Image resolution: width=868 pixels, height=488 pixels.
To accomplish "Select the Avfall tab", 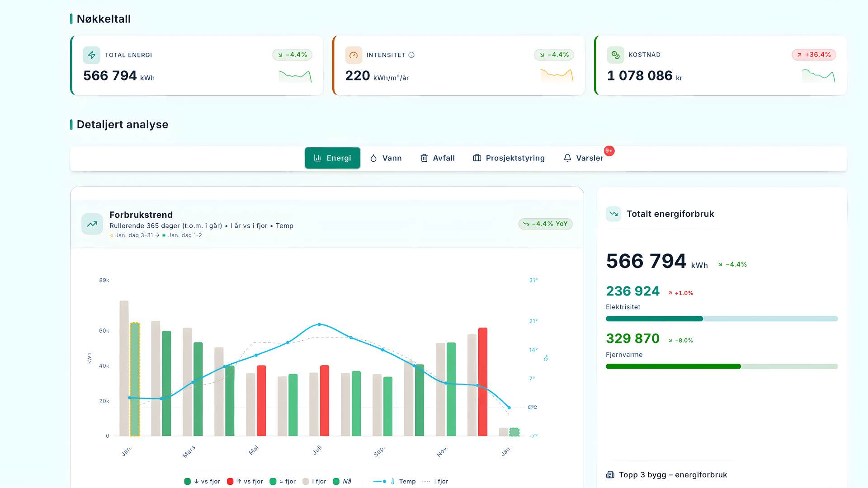I will (x=438, y=158).
